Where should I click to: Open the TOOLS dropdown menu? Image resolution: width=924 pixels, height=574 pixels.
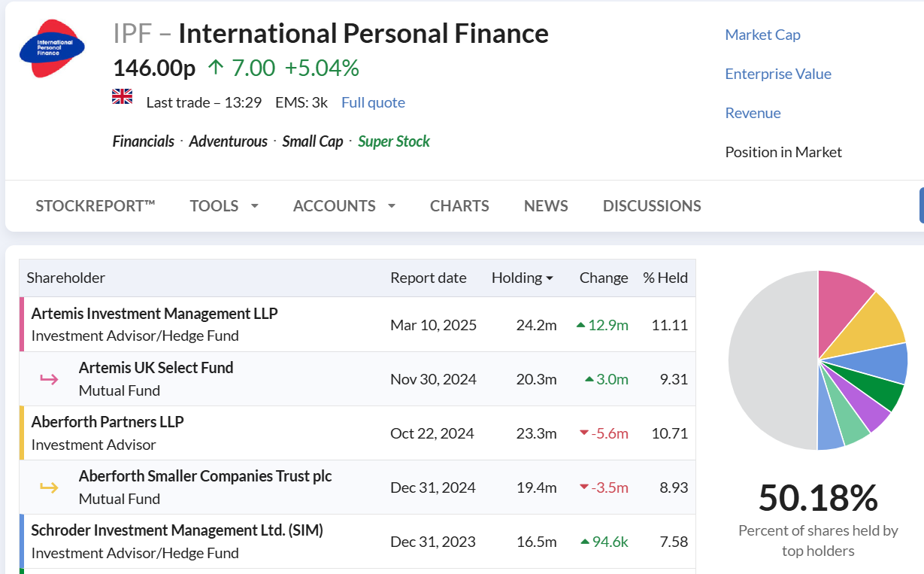coord(224,206)
